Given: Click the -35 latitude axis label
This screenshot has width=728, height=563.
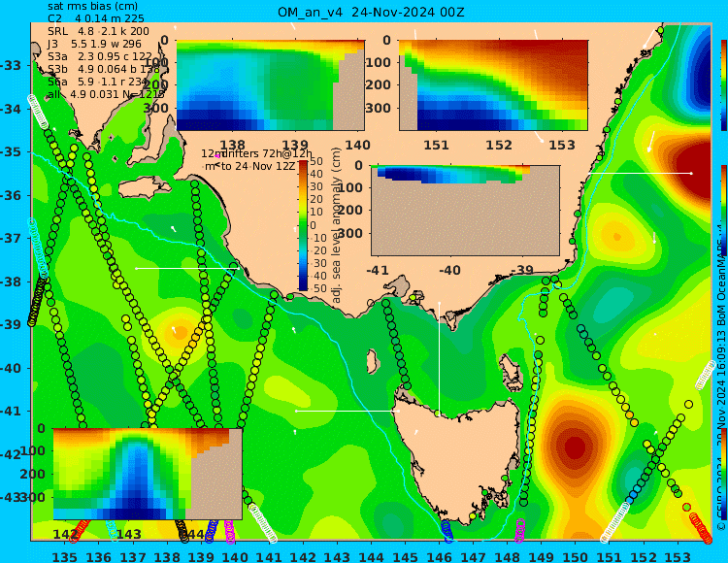Looking at the screenshot, I should coord(11,151).
